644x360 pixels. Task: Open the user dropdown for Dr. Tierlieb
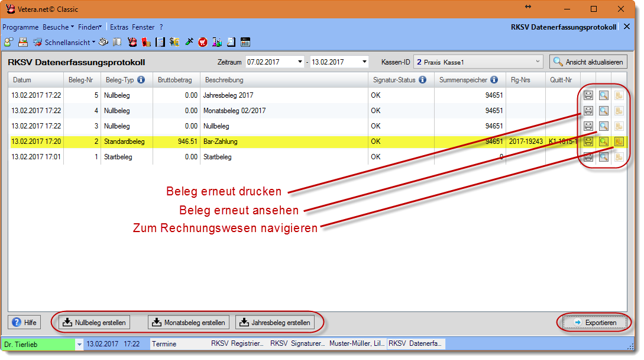[x=79, y=344]
